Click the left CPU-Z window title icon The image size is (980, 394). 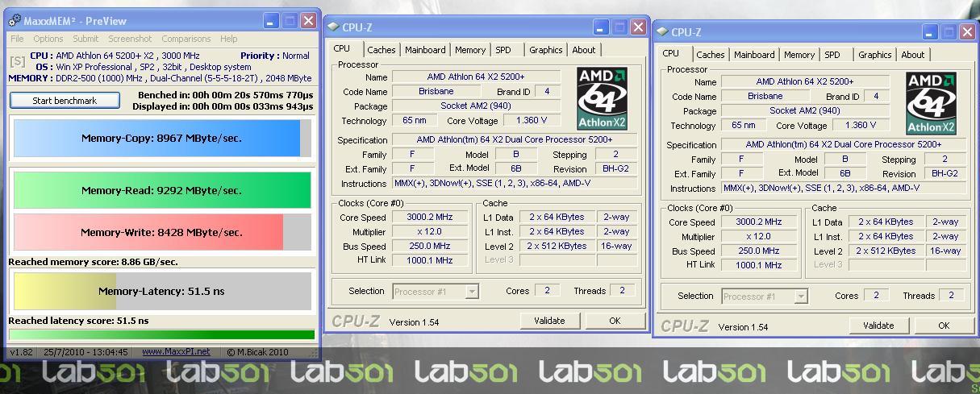(x=333, y=27)
